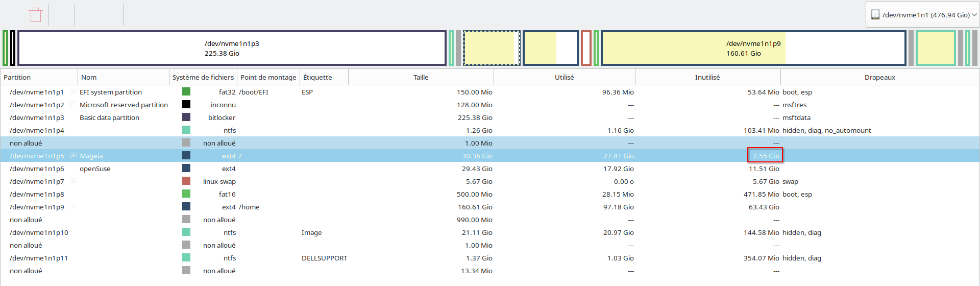Select the /dev/nvme1n1p2 partition row
Image resolution: width=980 pixels, height=286 pixels.
click(x=490, y=105)
